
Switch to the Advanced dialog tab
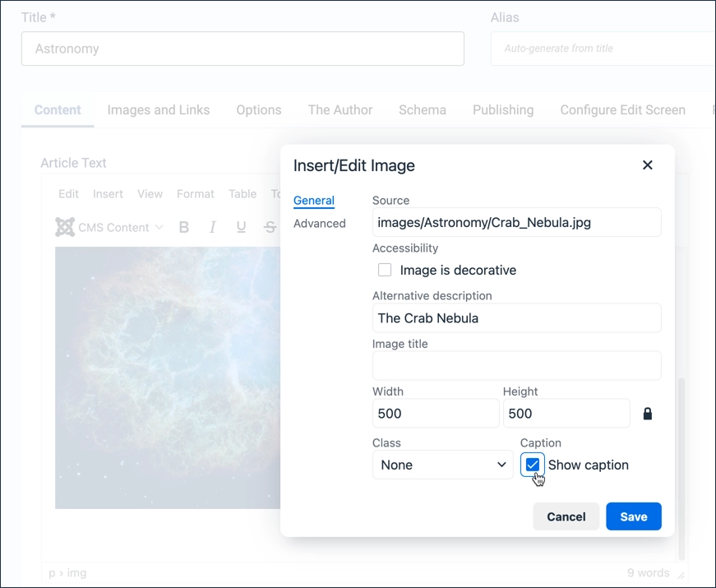319,224
